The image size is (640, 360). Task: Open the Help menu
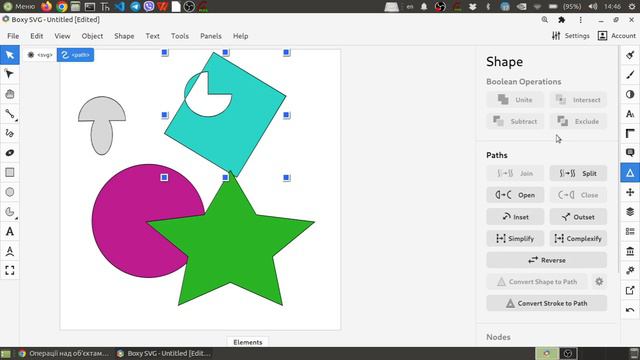240,36
